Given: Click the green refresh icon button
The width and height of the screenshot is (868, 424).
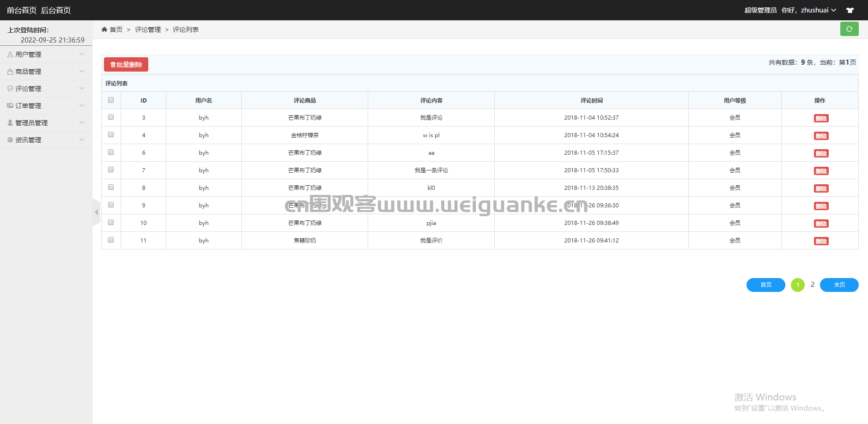Looking at the screenshot, I should pyautogui.click(x=849, y=29).
